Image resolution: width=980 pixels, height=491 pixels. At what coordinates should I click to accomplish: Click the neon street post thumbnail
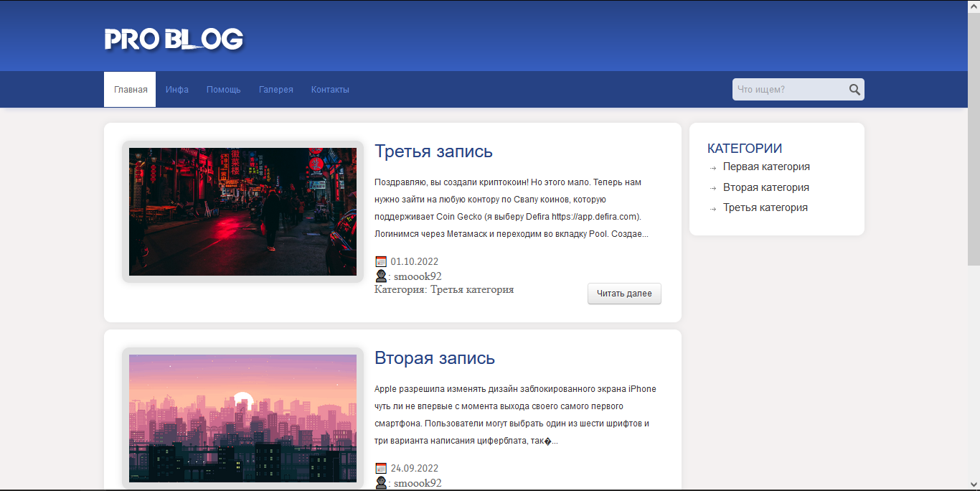242,212
